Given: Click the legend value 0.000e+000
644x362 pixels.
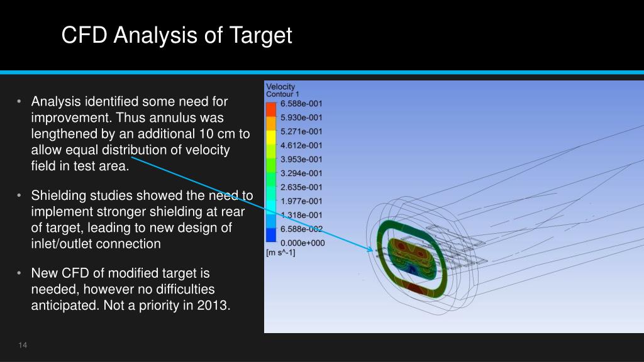Looking at the screenshot, I should pos(303,243).
